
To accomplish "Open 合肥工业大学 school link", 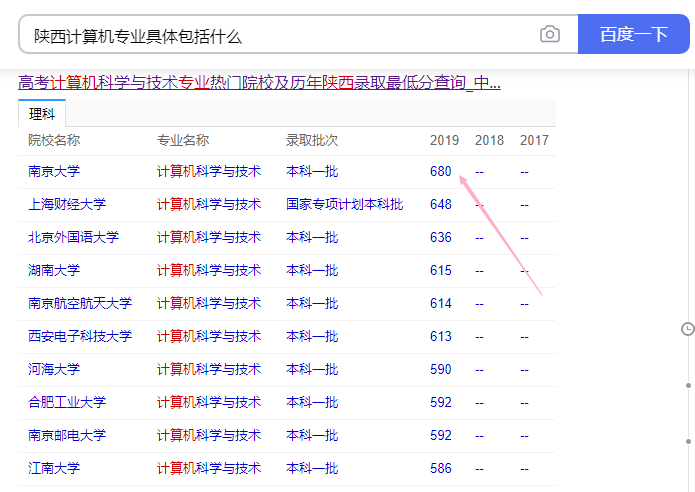I will coord(67,402).
